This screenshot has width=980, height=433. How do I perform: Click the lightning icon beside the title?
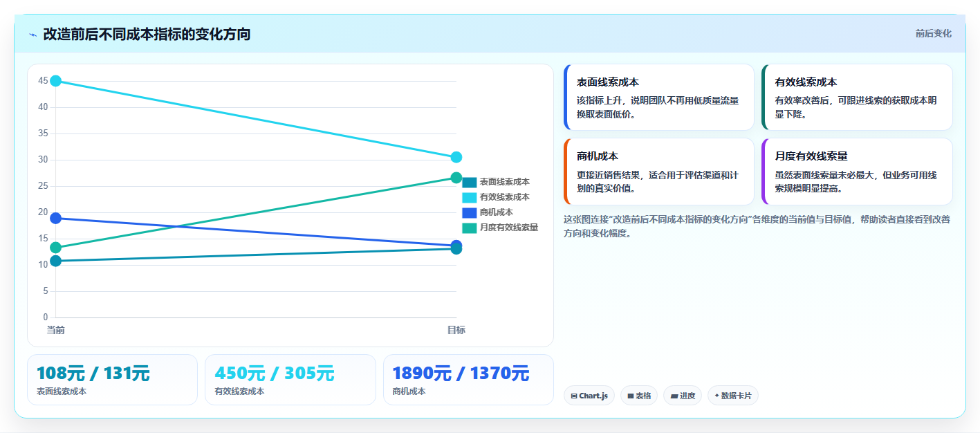tap(33, 35)
